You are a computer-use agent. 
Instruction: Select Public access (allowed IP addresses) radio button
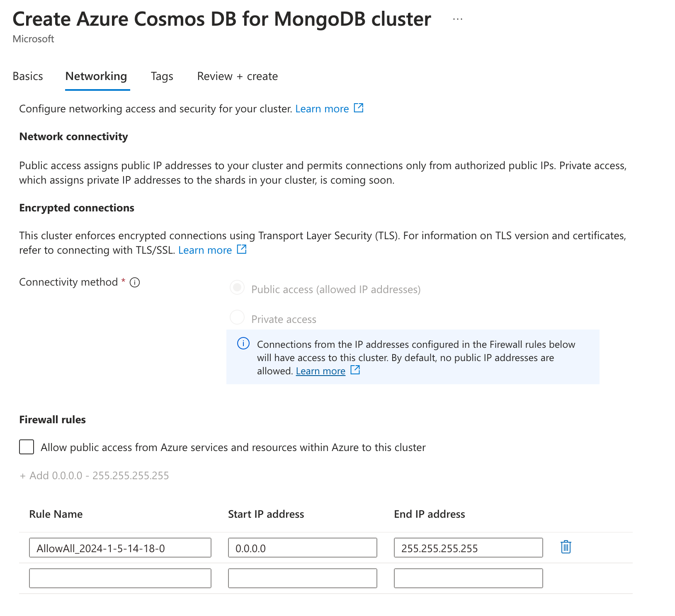click(x=237, y=288)
